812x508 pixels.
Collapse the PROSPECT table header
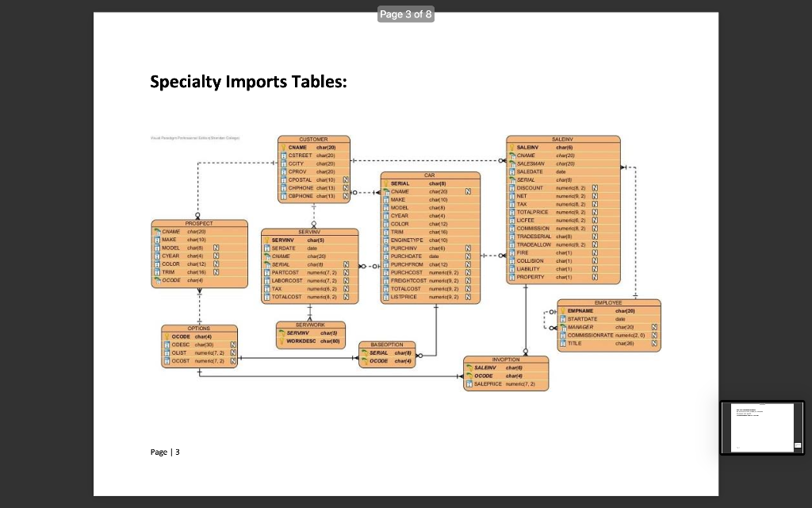(x=198, y=223)
